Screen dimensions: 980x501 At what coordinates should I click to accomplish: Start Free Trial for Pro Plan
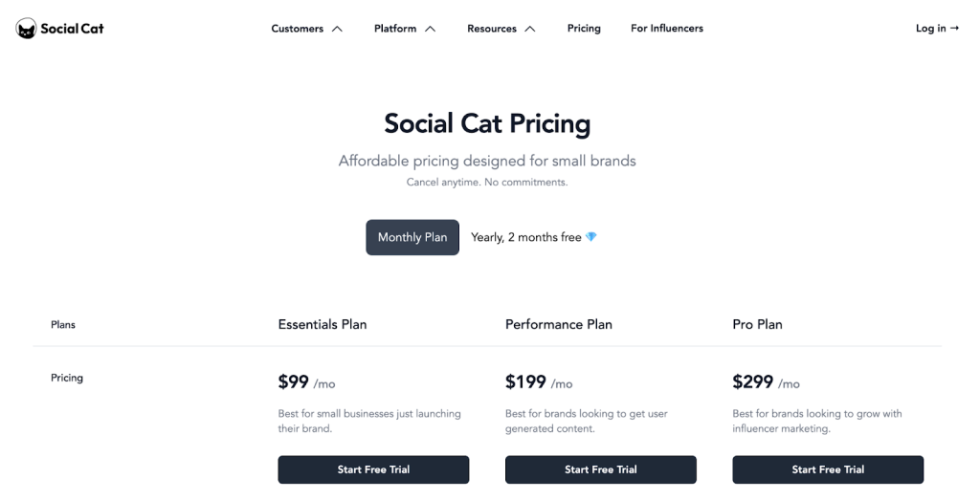point(828,469)
